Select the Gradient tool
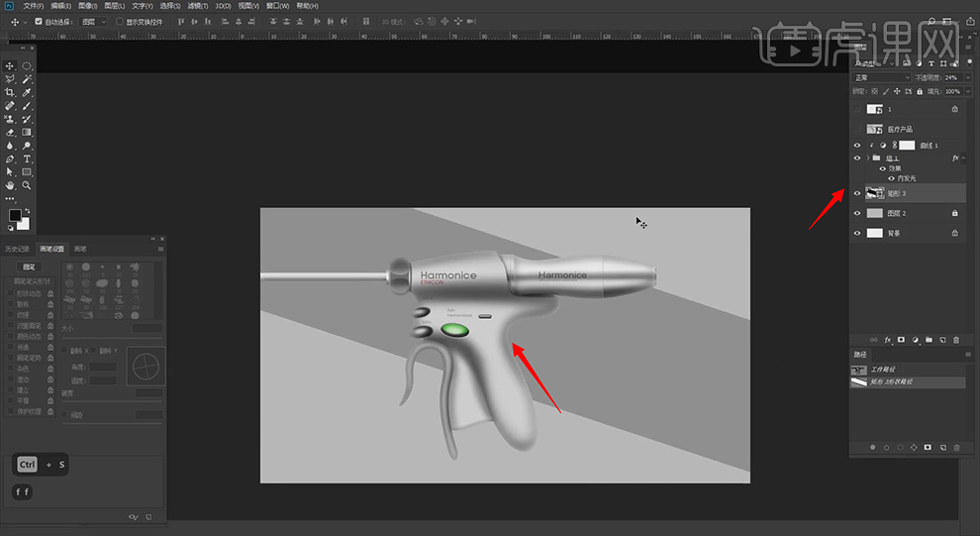The width and height of the screenshot is (980, 536). 27,133
